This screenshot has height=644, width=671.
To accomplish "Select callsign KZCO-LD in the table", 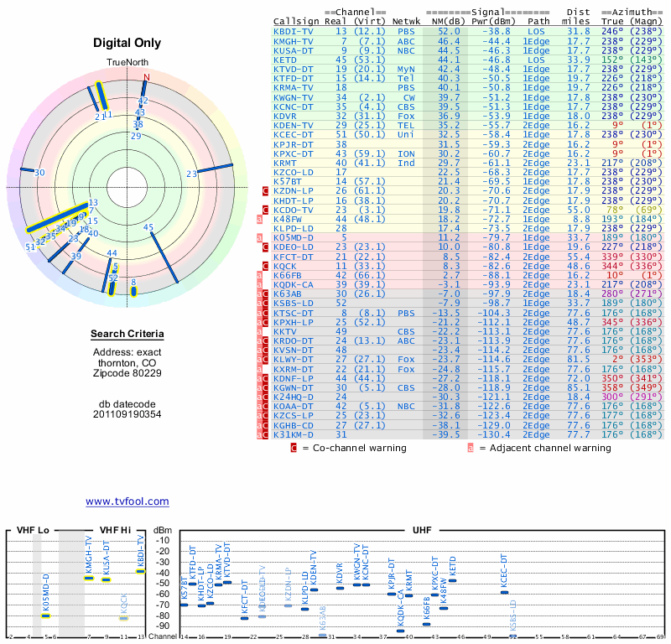I will pyautogui.click(x=293, y=173).
